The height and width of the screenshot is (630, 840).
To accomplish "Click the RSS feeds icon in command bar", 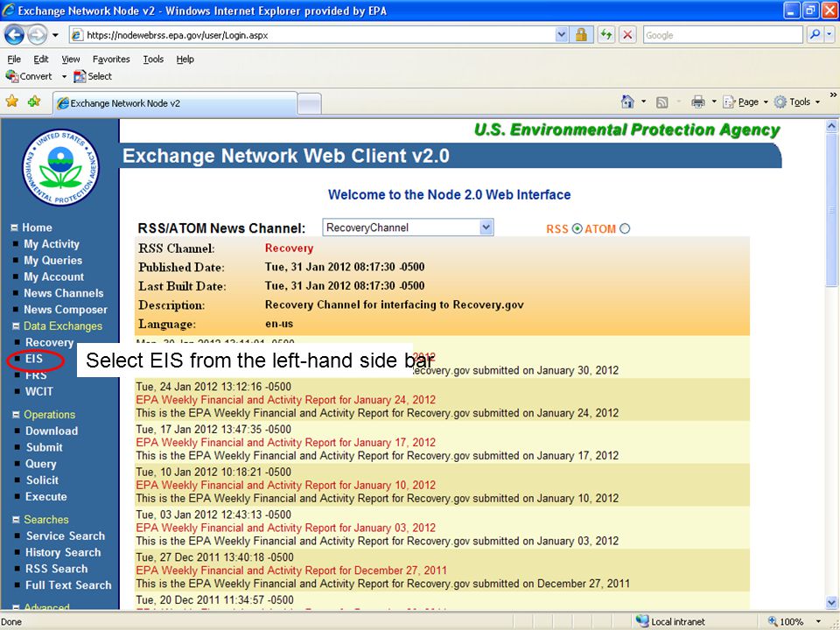I will click(x=662, y=101).
